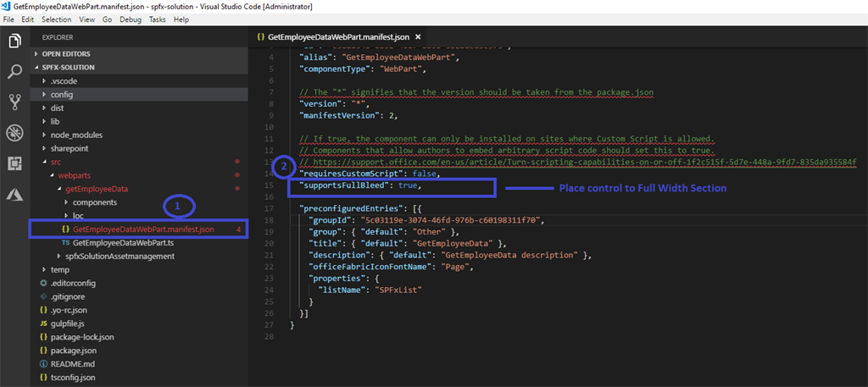
Task: Click the "groupId" key on line 18
Action: click(x=330, y=220)
